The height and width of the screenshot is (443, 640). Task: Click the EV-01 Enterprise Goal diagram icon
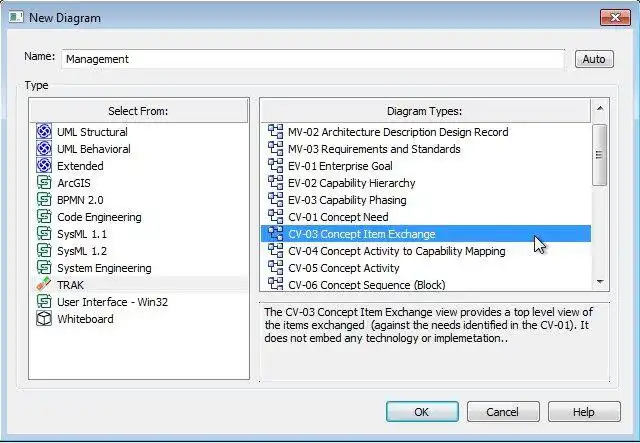[x=276, y=166]
